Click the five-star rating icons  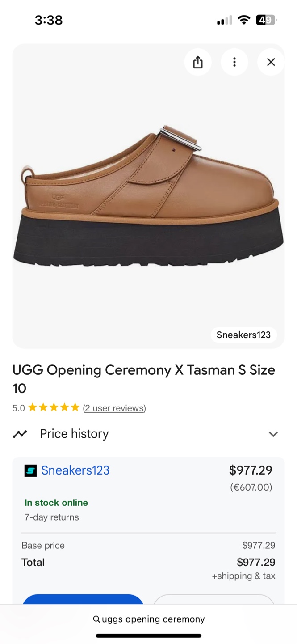[x=54, y=408]
